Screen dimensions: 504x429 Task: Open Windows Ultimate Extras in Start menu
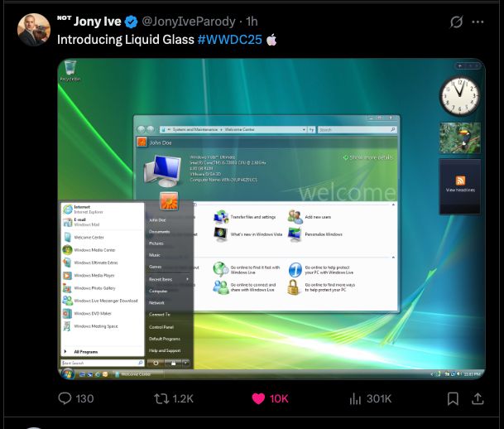102,263
